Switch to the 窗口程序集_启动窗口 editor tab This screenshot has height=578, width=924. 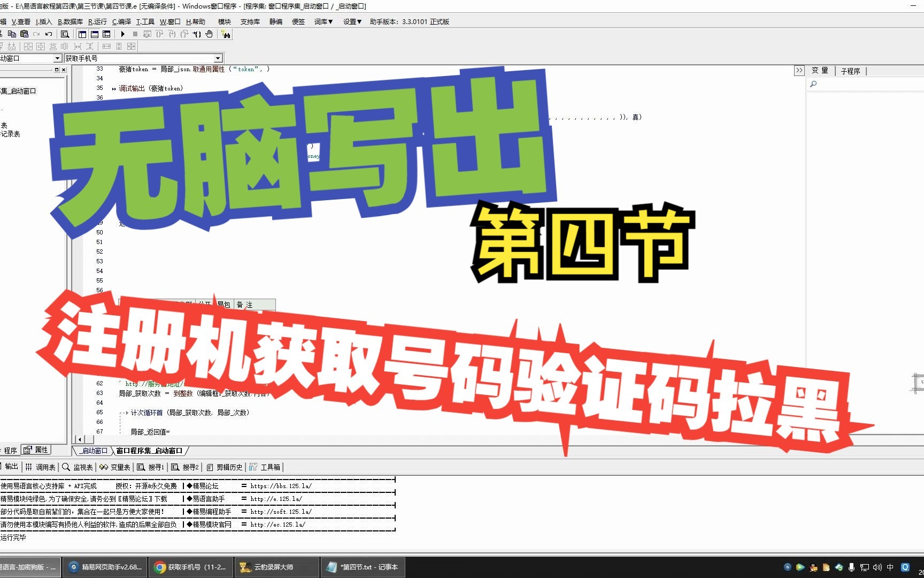149,451
